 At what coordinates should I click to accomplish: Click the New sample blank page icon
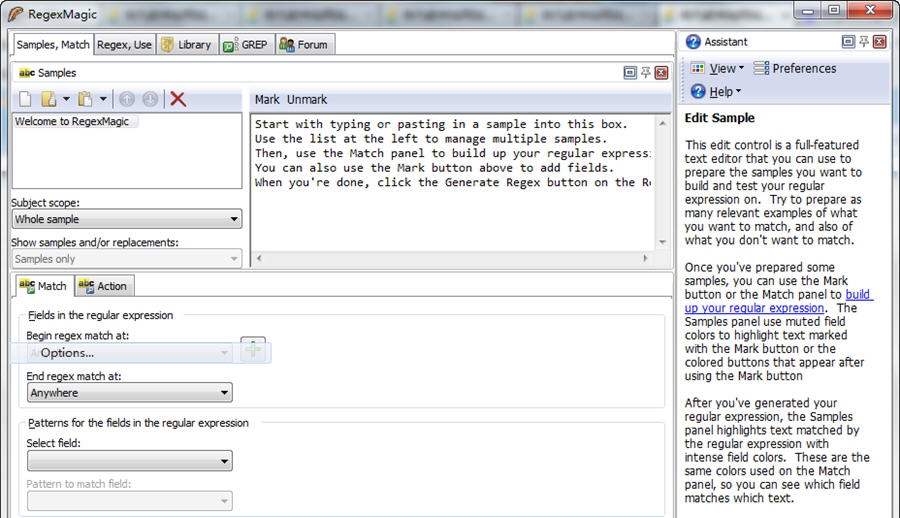coord(25,99)
